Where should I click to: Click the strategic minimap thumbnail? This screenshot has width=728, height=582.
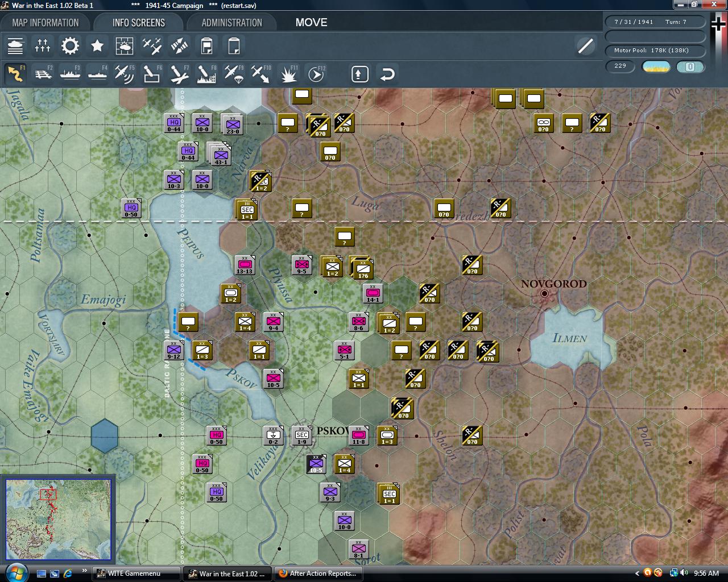(58, 519)
